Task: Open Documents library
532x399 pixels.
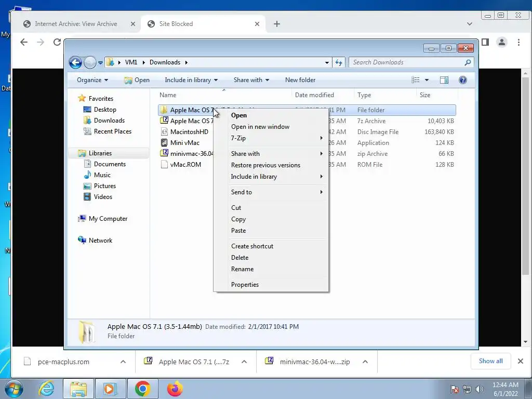Action: point(110,164)
